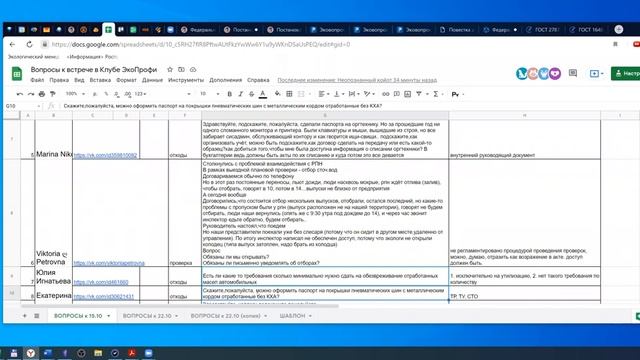This screenshot has height=360, width=640.
Task: Click the green share settings button
Action: [625, 73]
